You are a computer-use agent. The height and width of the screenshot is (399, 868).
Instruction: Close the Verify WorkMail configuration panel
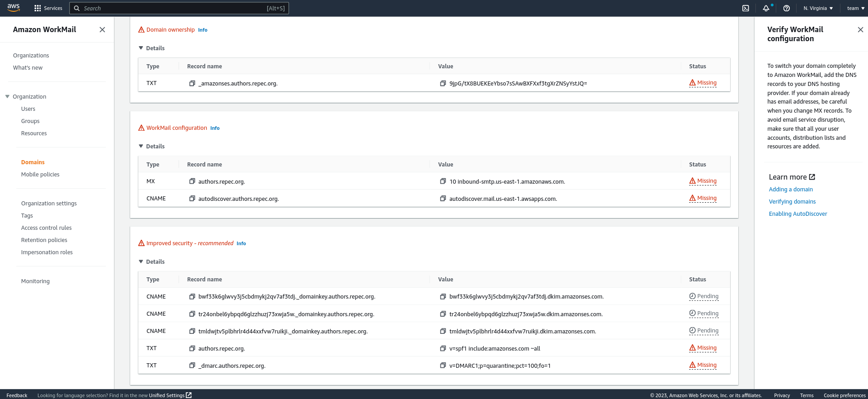point(860,29)
